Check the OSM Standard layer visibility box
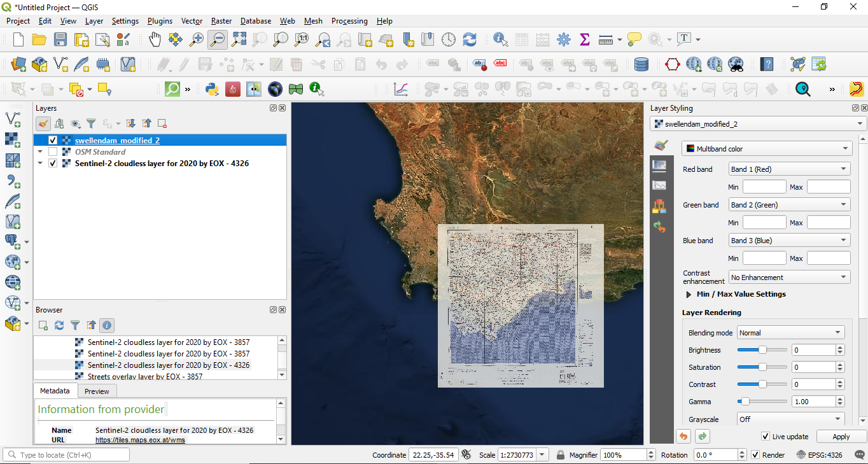This screenshot has width=868, height=464. coord(53,152)
